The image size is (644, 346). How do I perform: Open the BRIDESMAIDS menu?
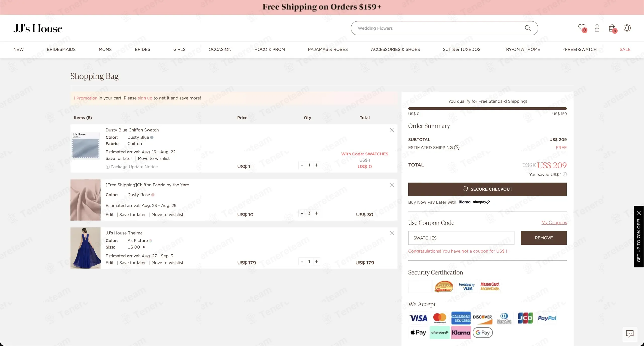coord(61,49)
